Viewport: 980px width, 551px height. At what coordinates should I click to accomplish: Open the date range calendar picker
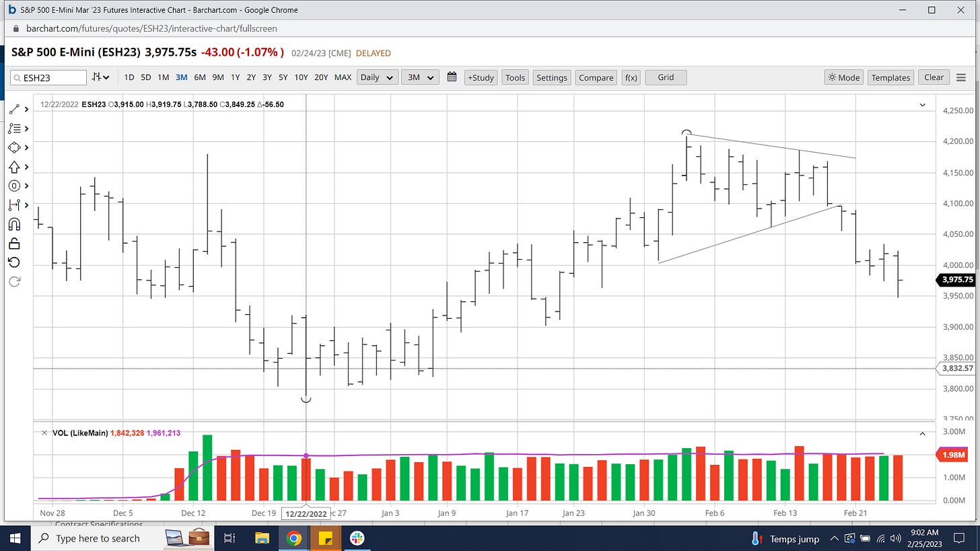point(452,77)
